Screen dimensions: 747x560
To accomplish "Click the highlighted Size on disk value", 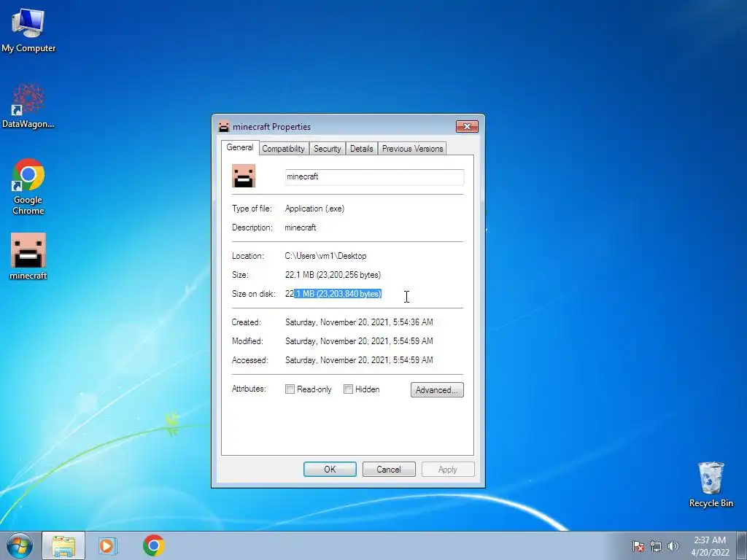I will click(333, 294).
